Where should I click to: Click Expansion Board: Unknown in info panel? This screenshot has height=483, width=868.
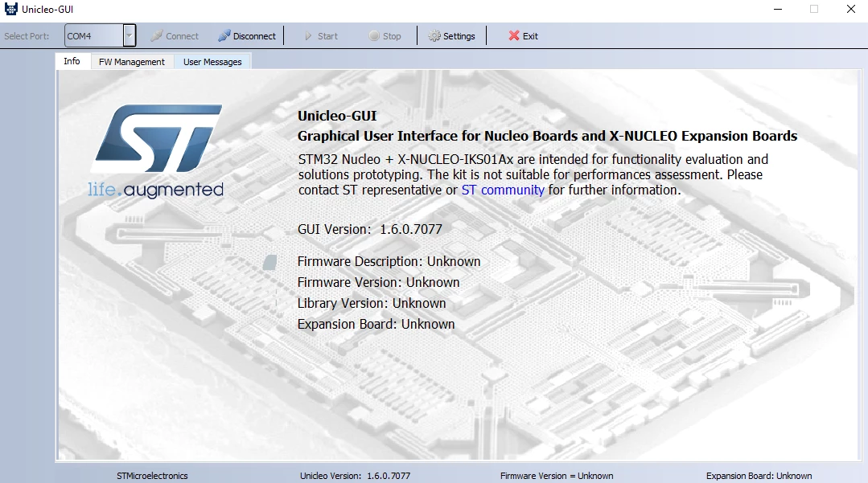[376, 324]
